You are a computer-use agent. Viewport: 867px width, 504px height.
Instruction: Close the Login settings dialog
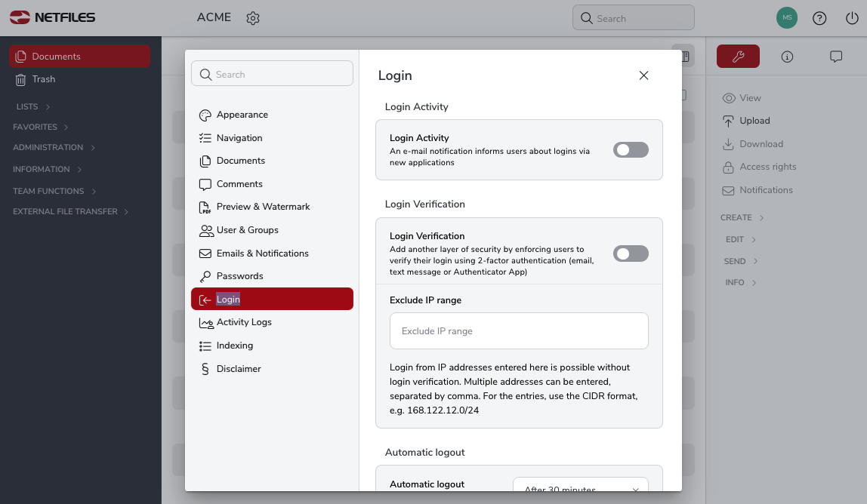point(643,75)
